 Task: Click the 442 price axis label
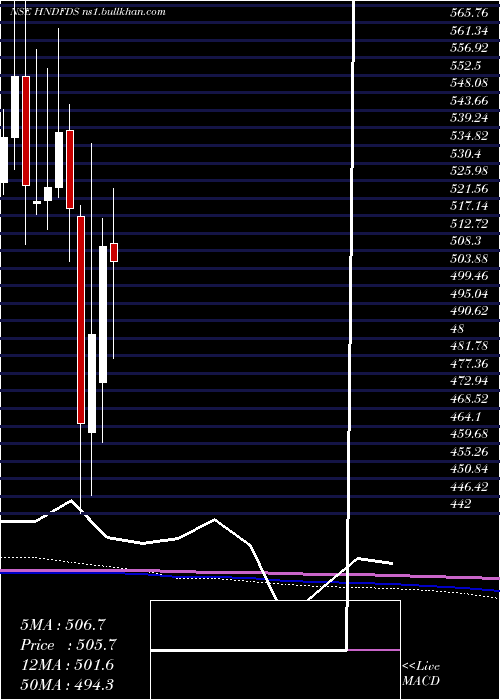pyautogui.click(x=461, y=504)
